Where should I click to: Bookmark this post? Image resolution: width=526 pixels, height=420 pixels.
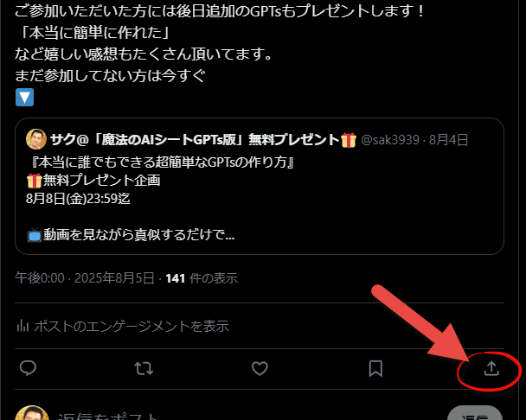click(375, 368)
